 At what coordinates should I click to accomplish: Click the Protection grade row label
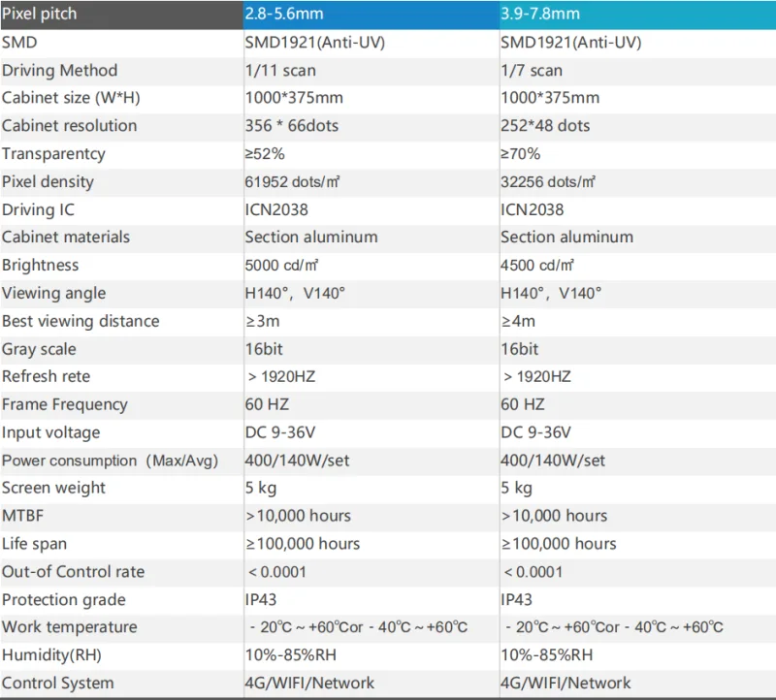(x=64, y=599)
